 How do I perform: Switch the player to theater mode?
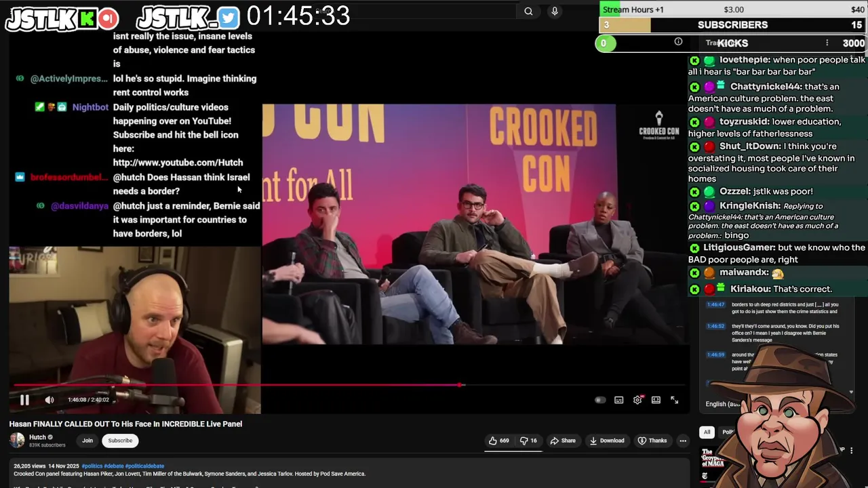tap(656, 400)
